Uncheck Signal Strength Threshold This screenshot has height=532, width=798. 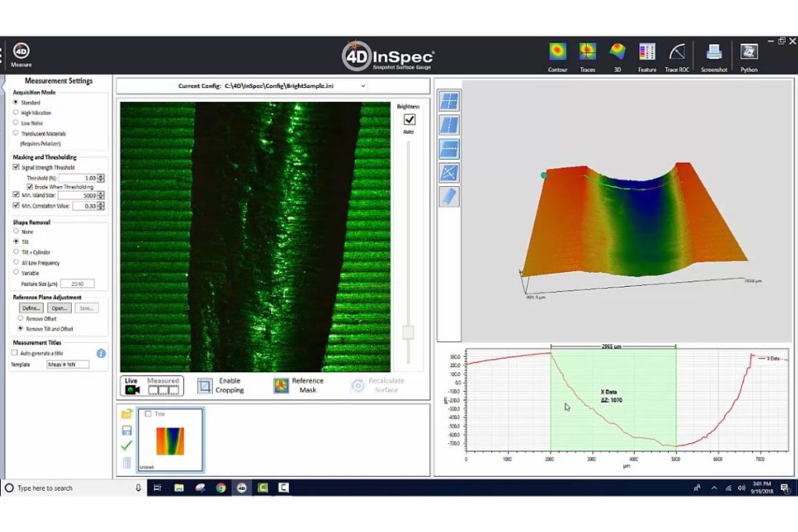coord(16,167)
